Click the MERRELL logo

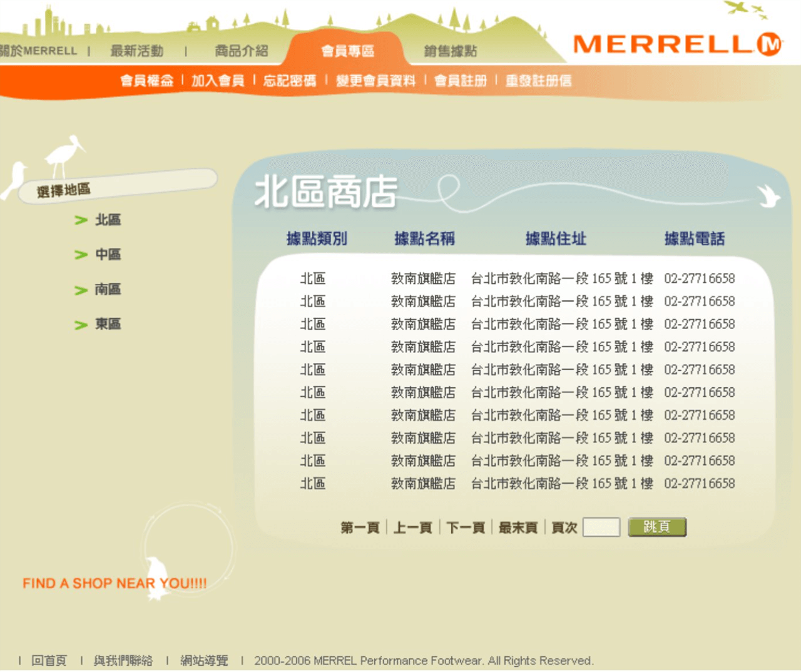677,44
